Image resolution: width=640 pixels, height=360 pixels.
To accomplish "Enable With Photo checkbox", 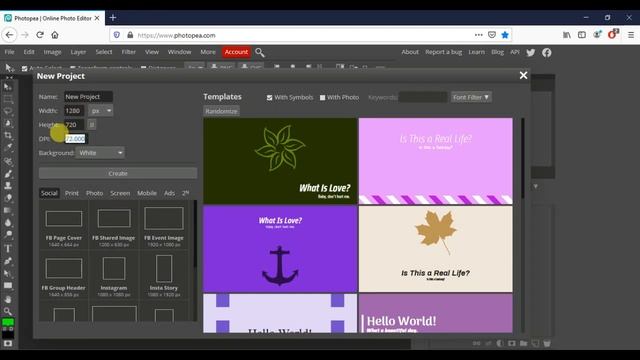I will (x=322, y=98).
